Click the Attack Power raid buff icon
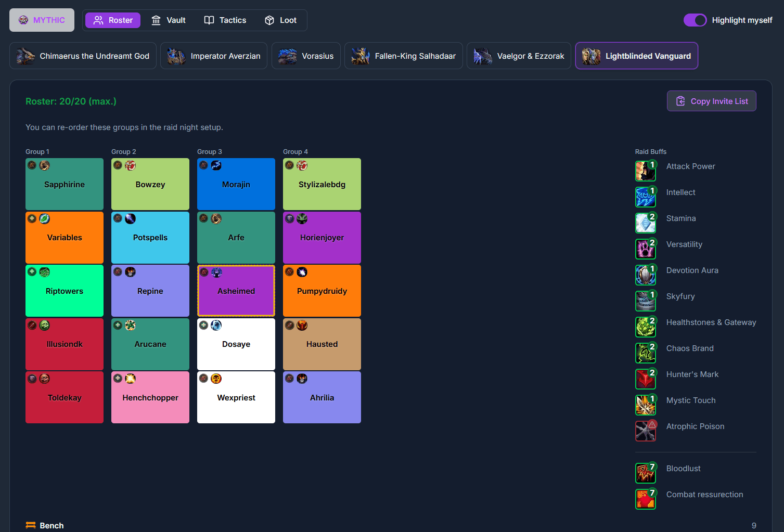This screenshot has height=532, width=784. 645,171
